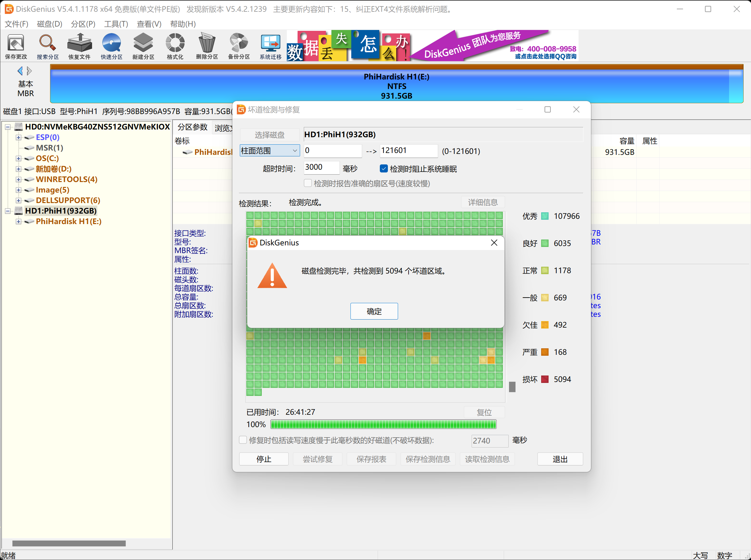The width and height of the screenshot is (751, 560).
Task: Click the DiskGenius advertisement banner
Action: pyautogui.click(x=432, y=45)
